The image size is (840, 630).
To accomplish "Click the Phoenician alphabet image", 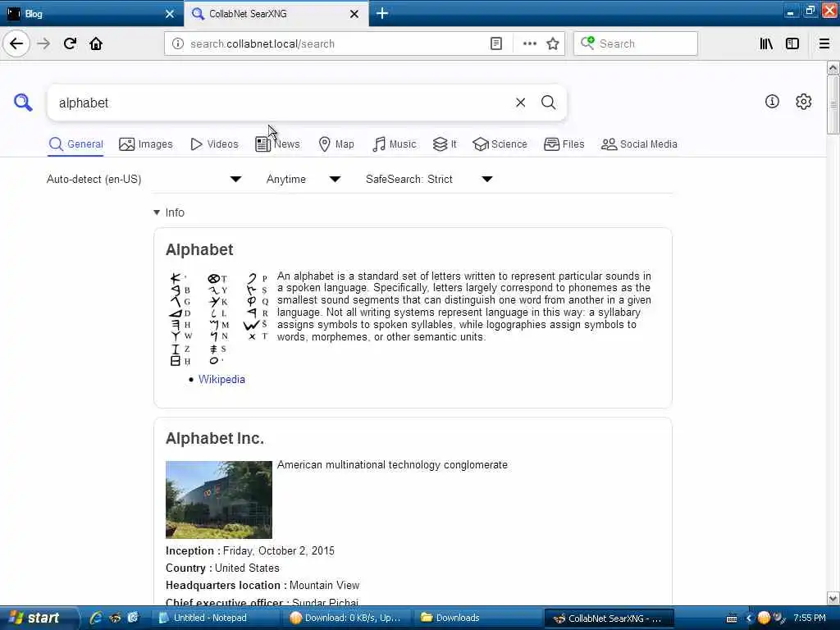I will [218, 319].
